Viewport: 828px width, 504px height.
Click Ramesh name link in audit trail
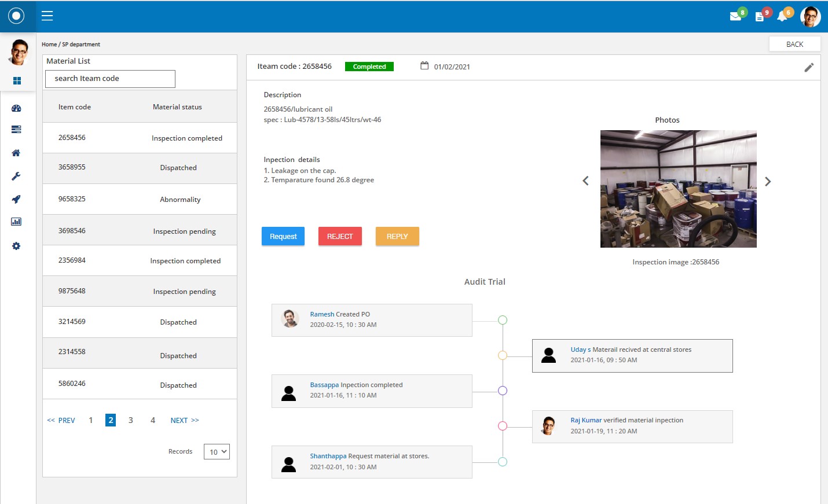point(322,314)
